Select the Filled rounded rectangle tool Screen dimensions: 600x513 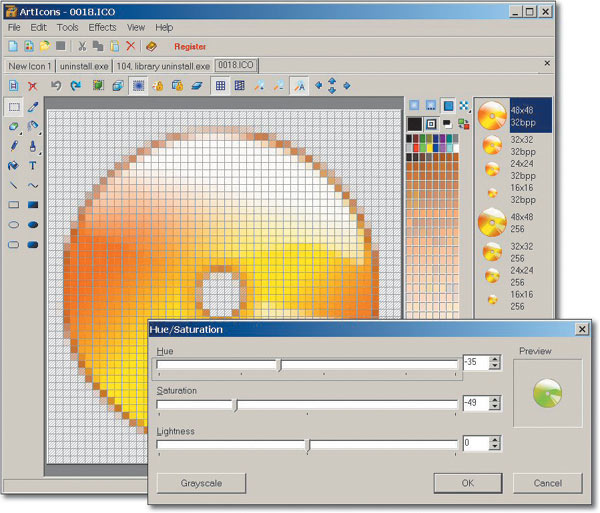pos(33,244)
